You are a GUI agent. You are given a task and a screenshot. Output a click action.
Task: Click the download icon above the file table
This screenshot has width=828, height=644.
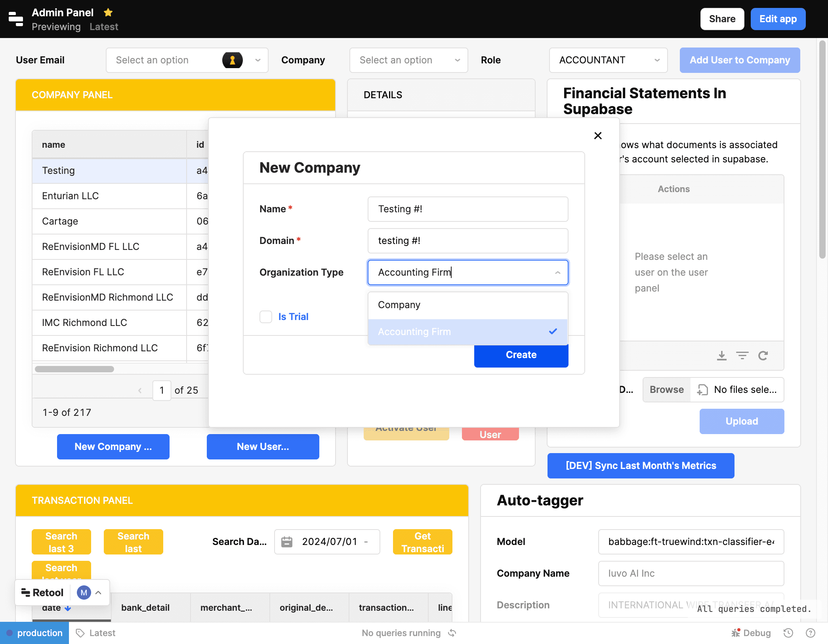click(722, 355)
